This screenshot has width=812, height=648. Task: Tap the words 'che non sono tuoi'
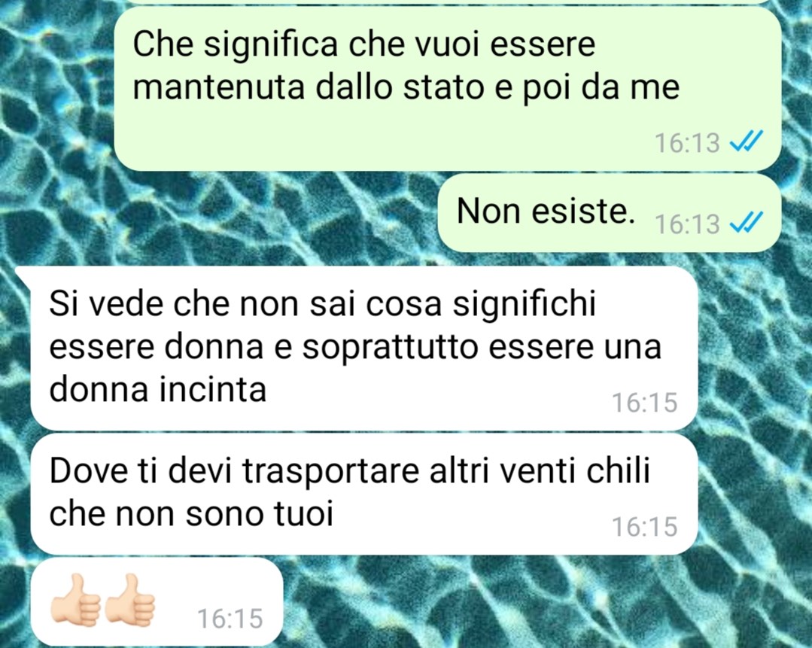[191, 514]
